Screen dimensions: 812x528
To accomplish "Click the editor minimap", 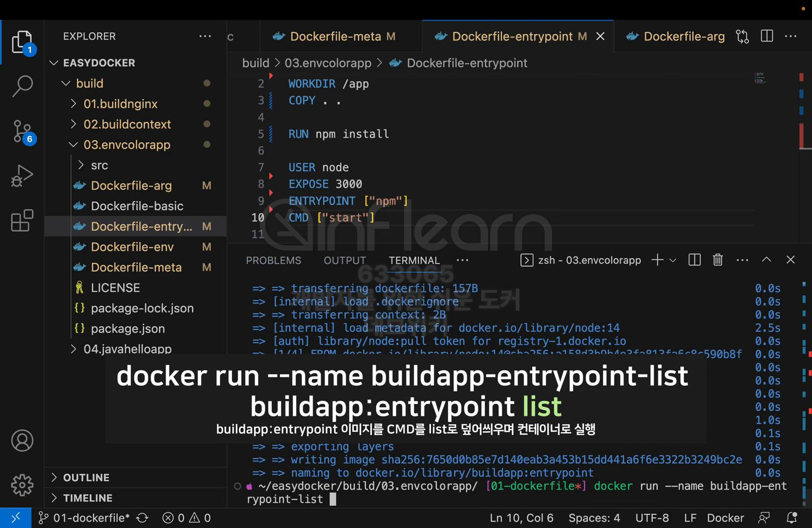I will pyautogui.click(x=760, y=78).
